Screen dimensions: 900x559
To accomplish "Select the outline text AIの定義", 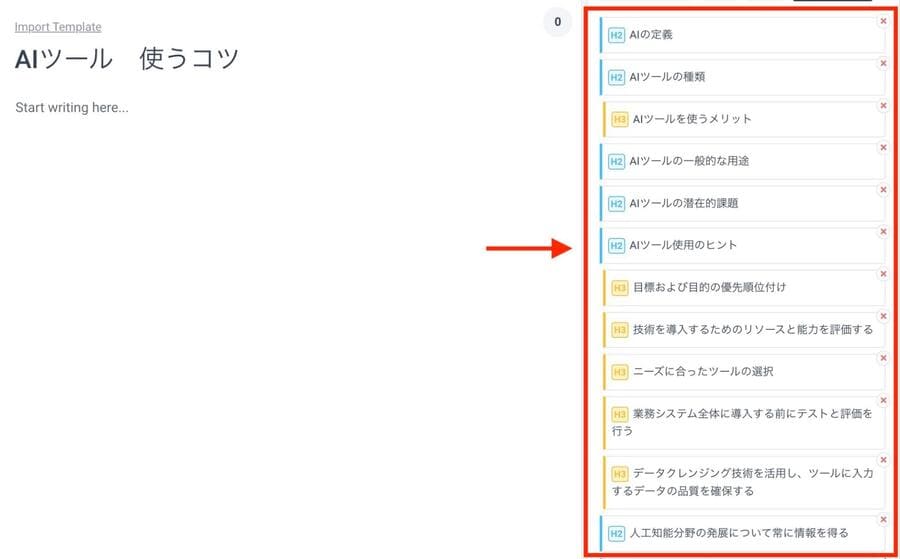I will [651, 35].
